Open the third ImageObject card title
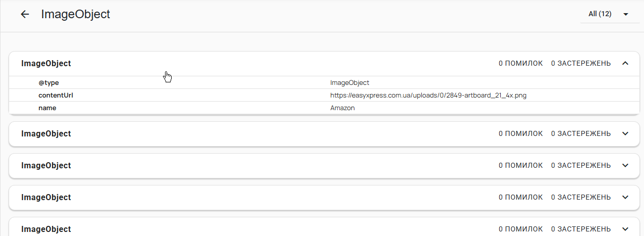The height and width of the screenshot is (236, 644). pyautogui.click(x=46, y=166)
